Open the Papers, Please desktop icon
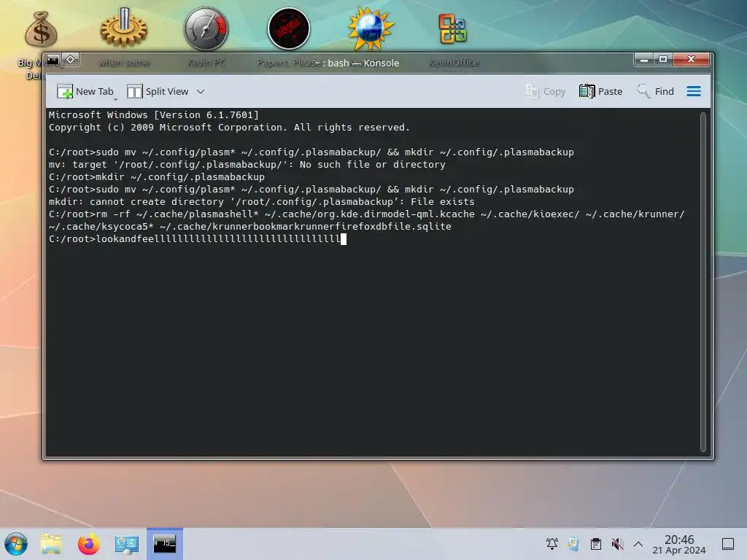Image resolution: width=747 pixels, height=560 pixels. point(289,28)
